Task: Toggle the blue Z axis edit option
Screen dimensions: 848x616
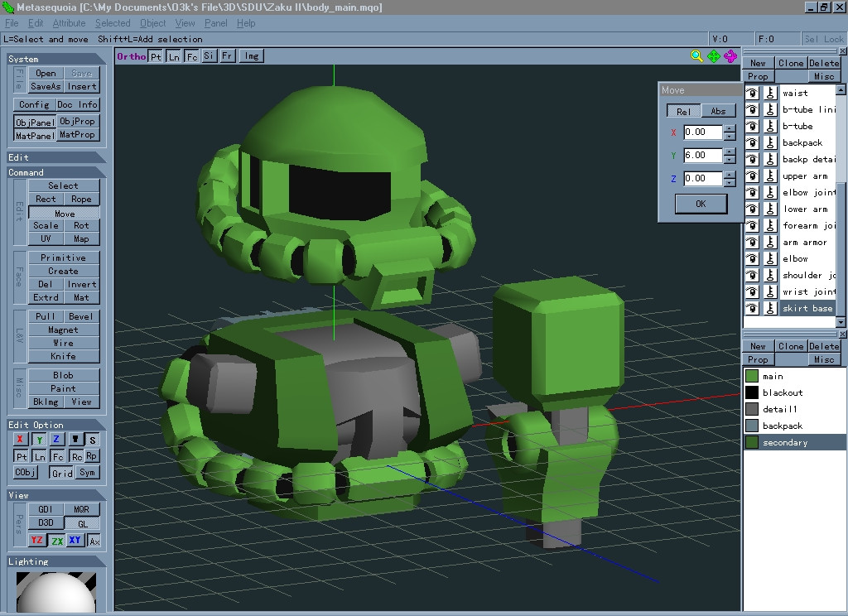Action: 56,439
